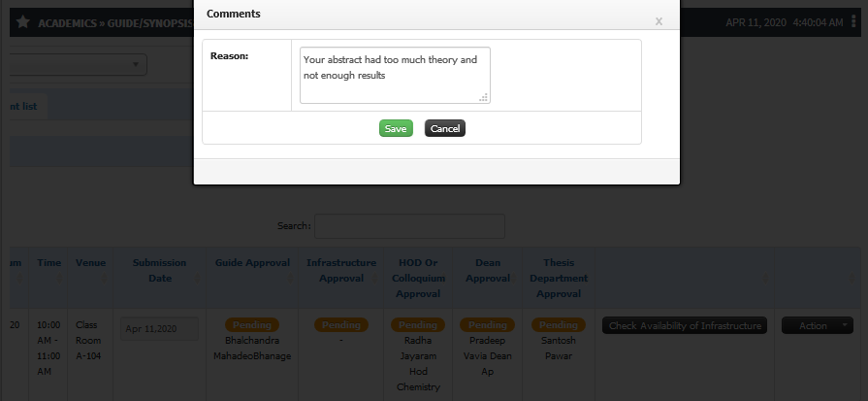
Task: Click Radha Jayaram Hod Chemistry text
Action: (x=418, y=364)
